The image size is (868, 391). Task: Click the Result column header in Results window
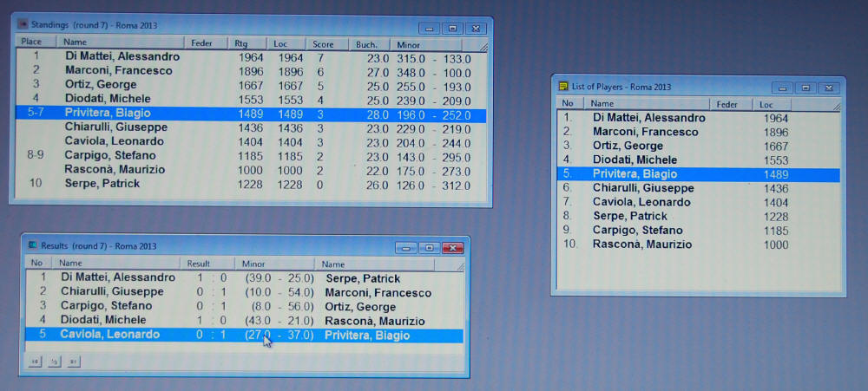(207, 264)
